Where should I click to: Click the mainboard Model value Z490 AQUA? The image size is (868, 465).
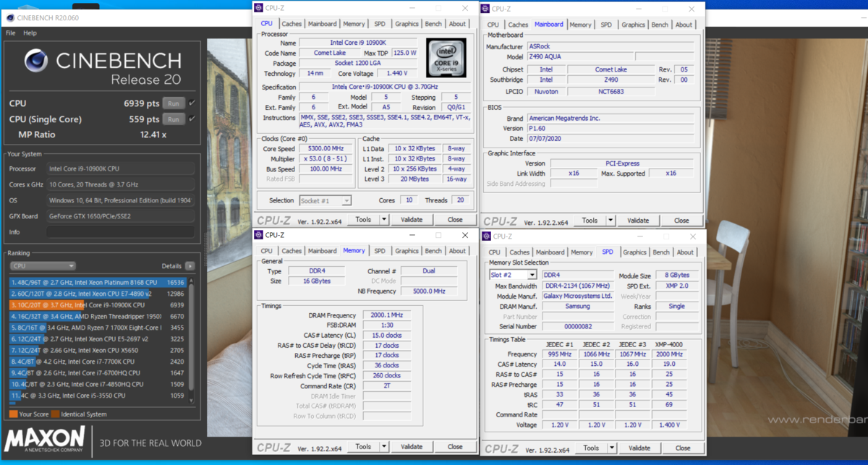579,56
